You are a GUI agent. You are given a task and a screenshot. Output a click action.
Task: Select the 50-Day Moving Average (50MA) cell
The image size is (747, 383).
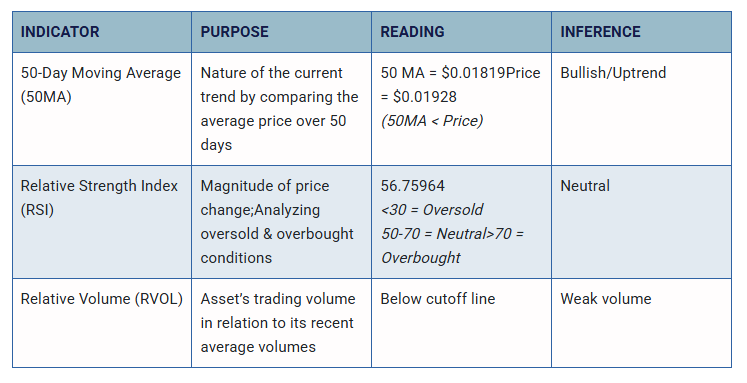pyautogui.click(x=102, y=109)
